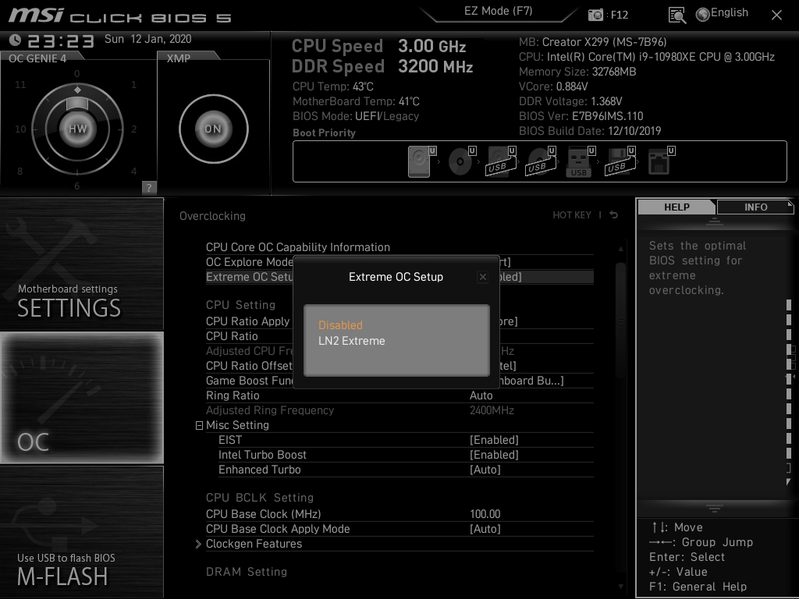The width and height of the screenshot is (799, 599).
Task: Select the USB CD-ROM boot device icon
Action: [x=541, y=161]
